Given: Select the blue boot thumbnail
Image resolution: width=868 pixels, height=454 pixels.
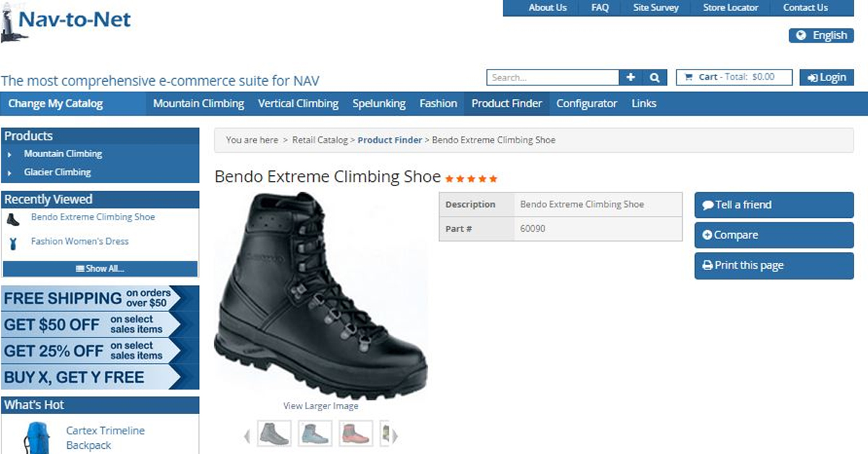Looking at the screenshot, I should pos(315,434).
